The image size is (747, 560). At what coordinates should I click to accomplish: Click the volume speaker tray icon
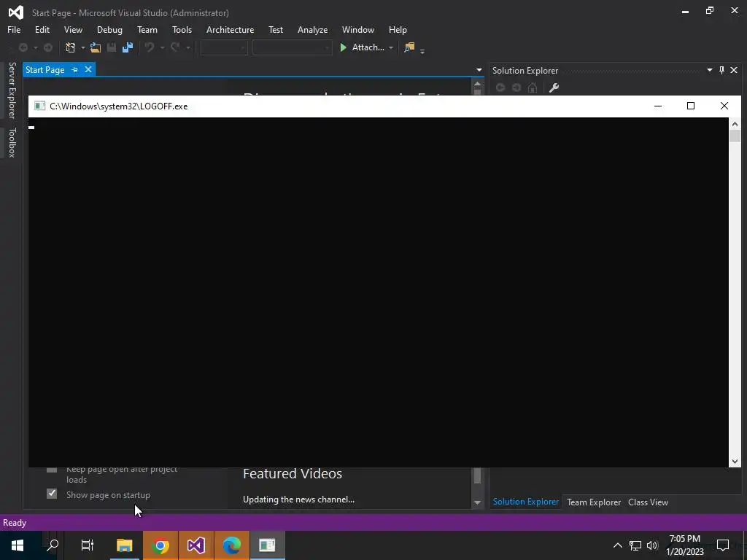tap(652, 545)
